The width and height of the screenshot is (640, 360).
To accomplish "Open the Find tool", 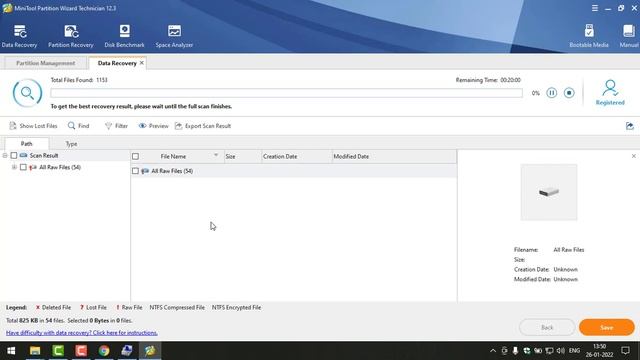I will click(x=78, y=126).
